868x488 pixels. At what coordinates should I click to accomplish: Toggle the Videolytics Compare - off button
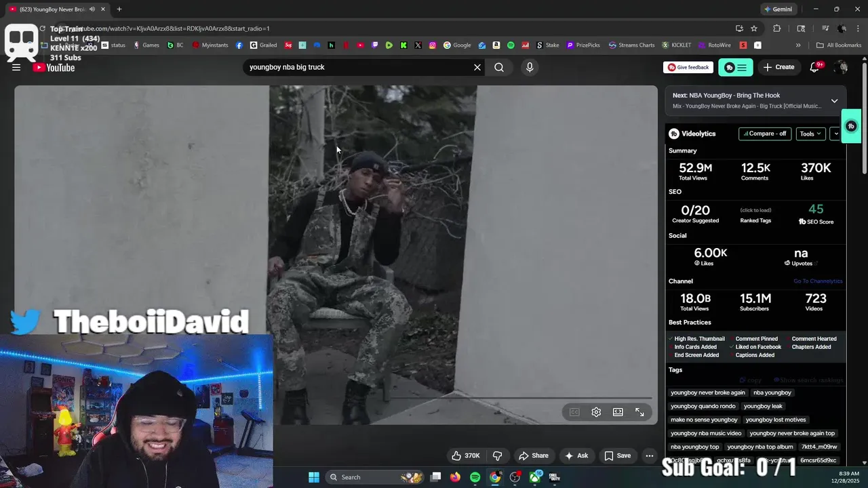(x=765, y=134)
